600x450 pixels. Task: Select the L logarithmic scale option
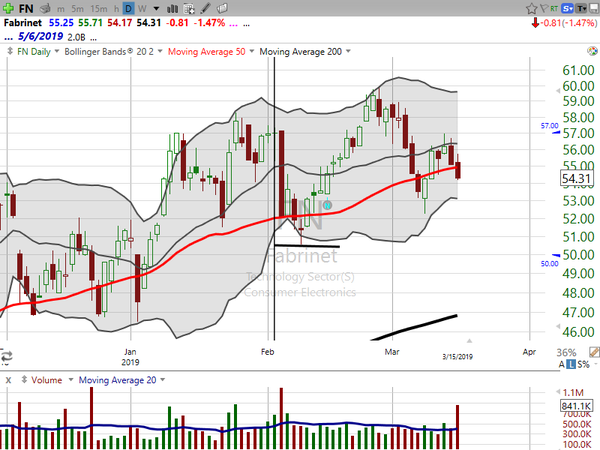(571, 364)
